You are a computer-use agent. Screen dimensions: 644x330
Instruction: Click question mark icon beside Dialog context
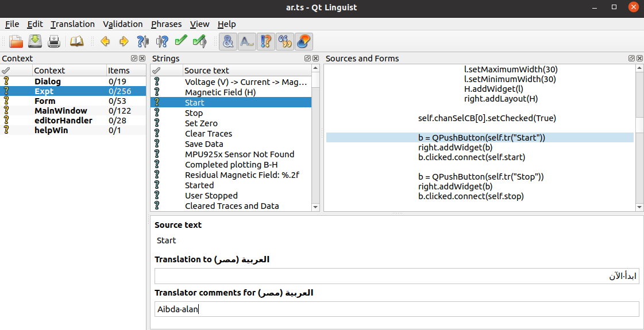(6, 81)
